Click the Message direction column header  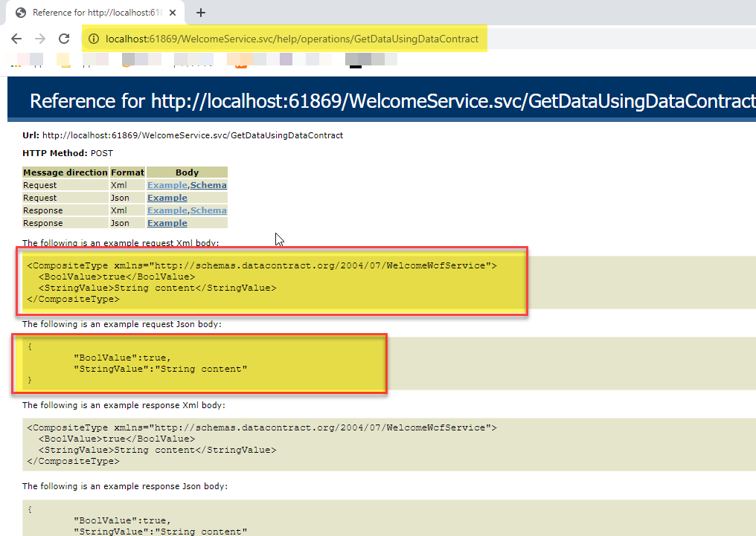tap(65, 172)
